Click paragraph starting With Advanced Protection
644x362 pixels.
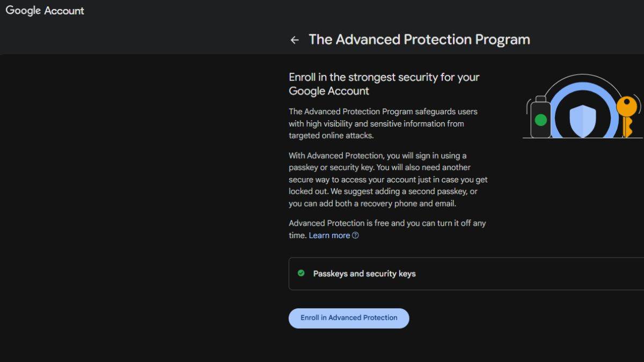(x=388, y=180)
